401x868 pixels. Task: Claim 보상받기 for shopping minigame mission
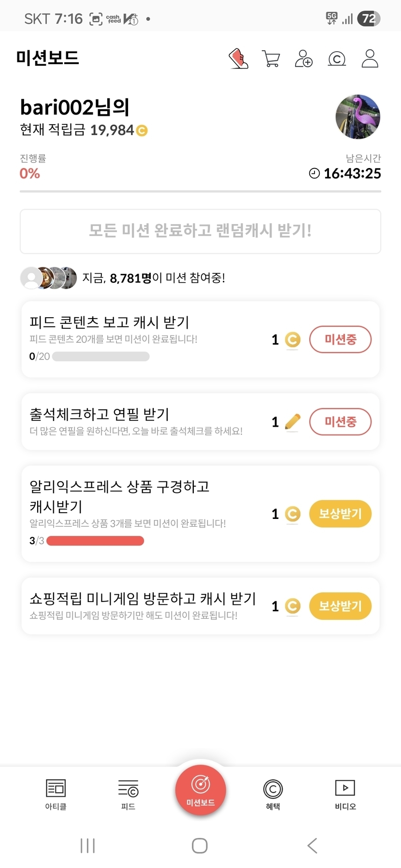click(340, 606)
